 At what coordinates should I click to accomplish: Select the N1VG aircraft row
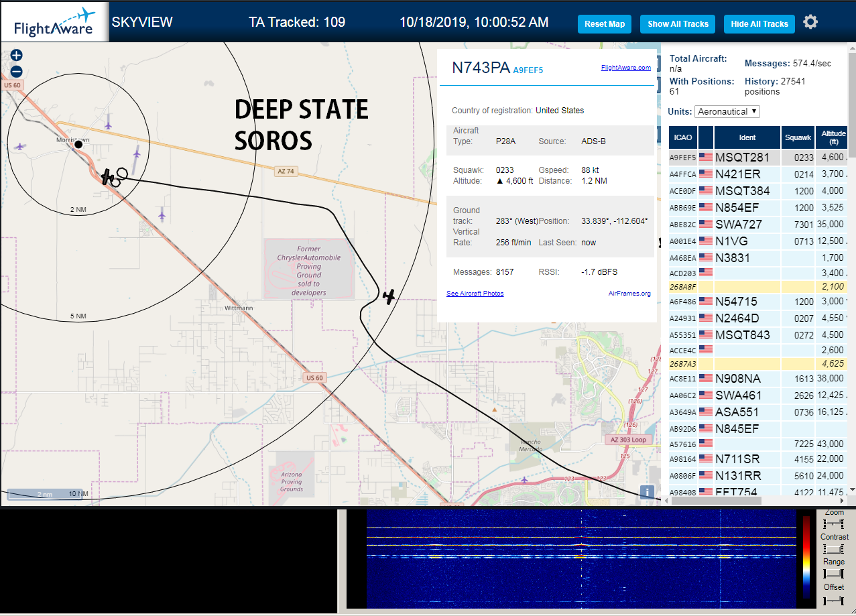(x=758, y=241)
